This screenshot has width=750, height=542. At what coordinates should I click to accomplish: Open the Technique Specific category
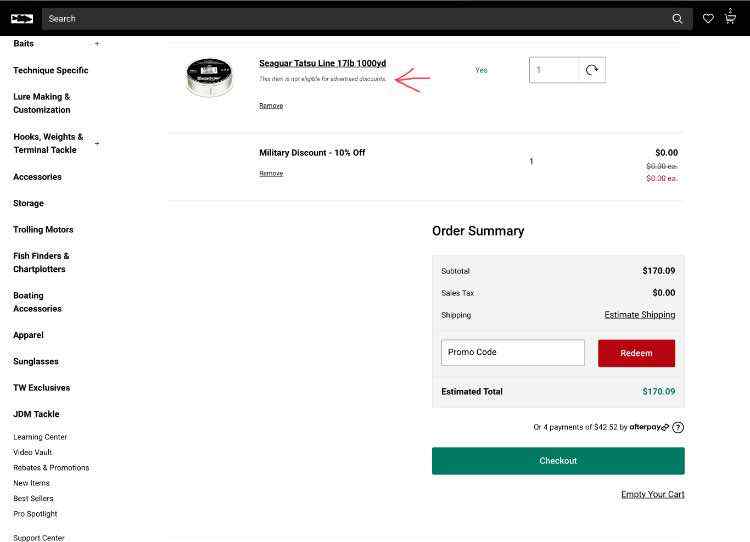tap(51, 70)
